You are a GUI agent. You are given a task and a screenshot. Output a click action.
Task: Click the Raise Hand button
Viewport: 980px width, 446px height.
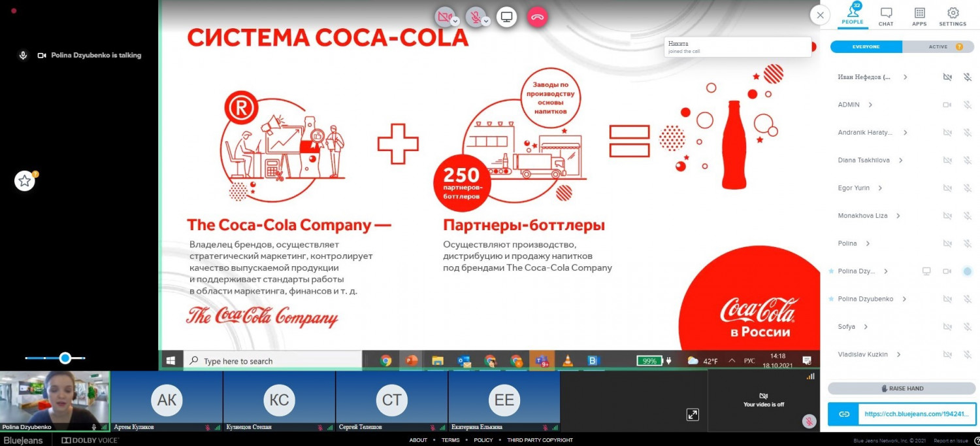tap(902, 388)
